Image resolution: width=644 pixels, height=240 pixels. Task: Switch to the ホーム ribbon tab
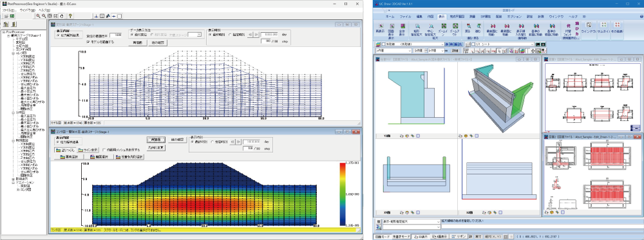pos(390,17)
